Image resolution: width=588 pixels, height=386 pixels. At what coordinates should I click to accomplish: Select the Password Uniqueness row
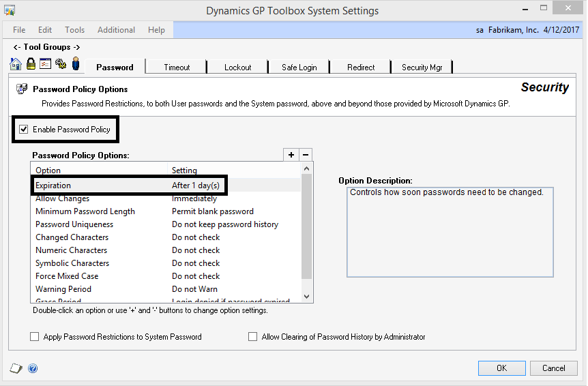[x=166, y=224]
